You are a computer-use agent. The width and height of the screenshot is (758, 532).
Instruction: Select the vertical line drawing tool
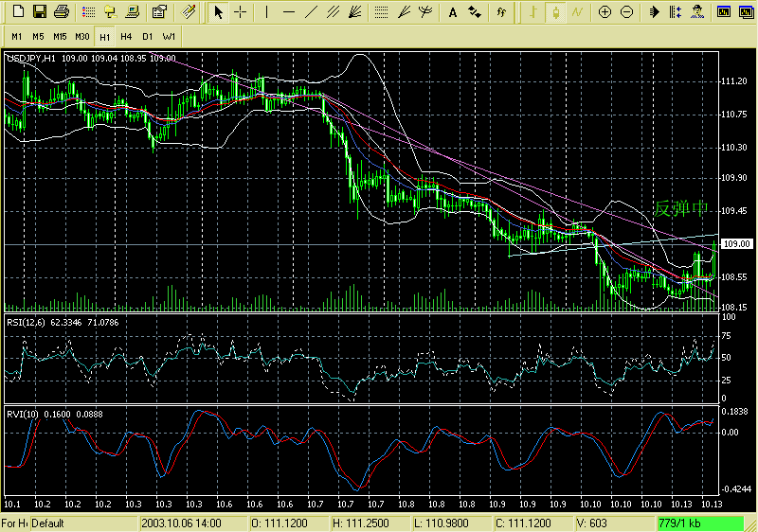point(267,12)
